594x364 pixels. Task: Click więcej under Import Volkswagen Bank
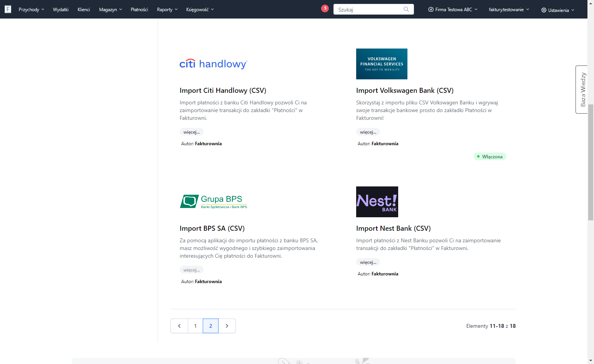coord(368,132)
